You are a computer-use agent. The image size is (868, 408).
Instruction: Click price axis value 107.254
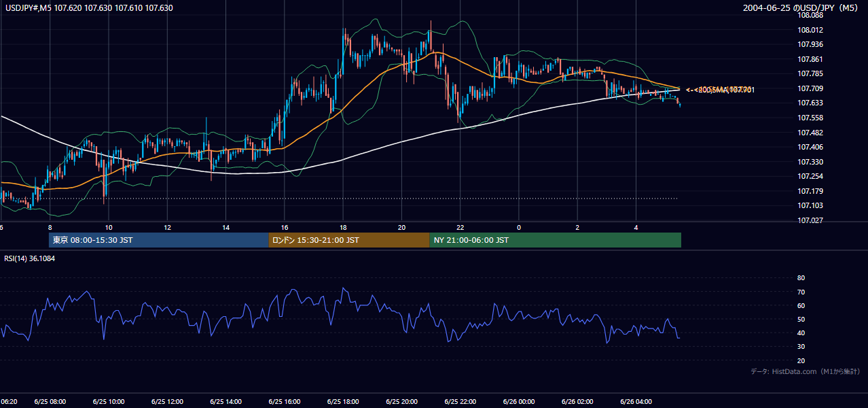click(810, 176)
